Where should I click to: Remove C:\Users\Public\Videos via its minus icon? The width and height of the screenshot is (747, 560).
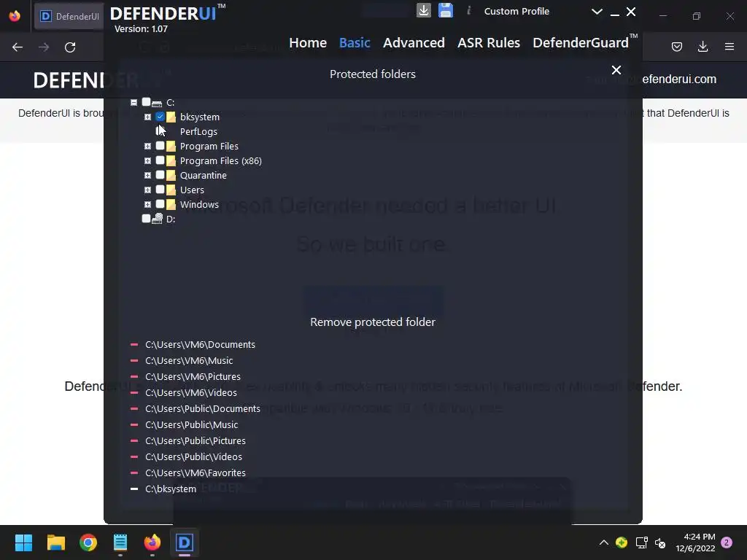pyautogui.click(x=134, y=456)
